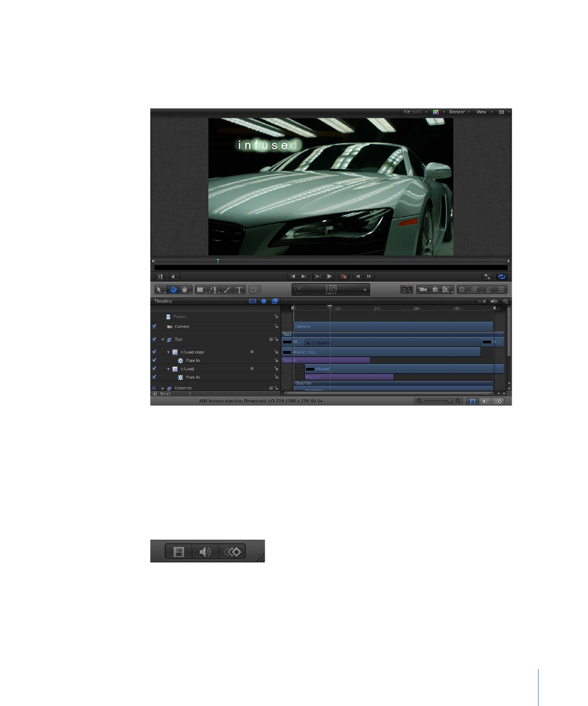Toggle the Graphics group checkbox
This screenshot has height=706, width=588.
click(x=154, y=388)
